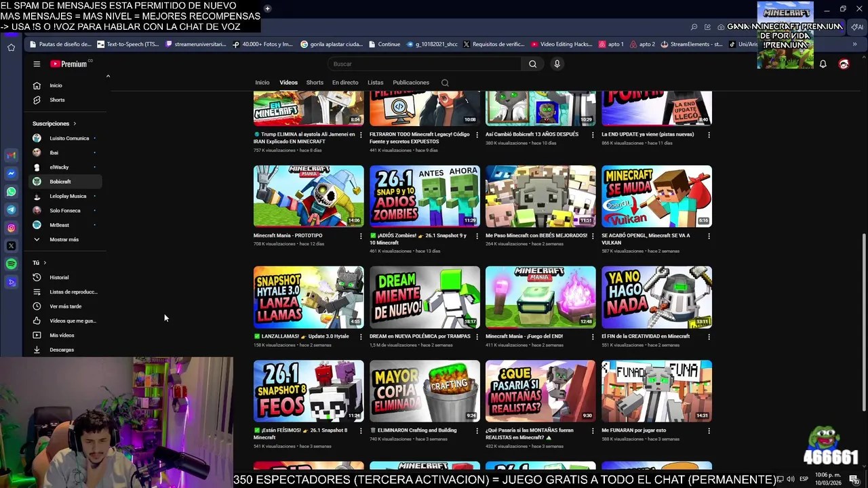Open options for Minecraft Mania - PROTOTIPO video
Screen dimensions: 868x488
[361, 236]
